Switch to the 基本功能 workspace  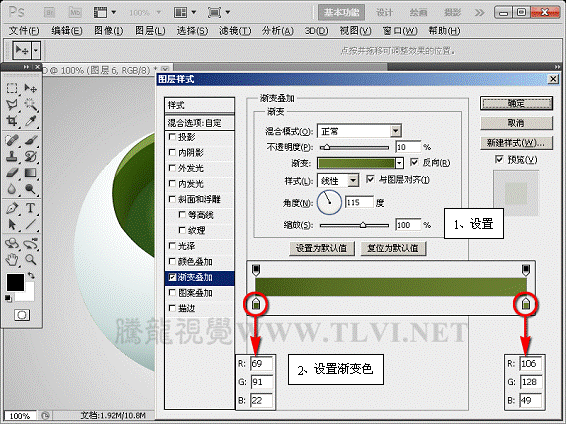click(341, 13)
